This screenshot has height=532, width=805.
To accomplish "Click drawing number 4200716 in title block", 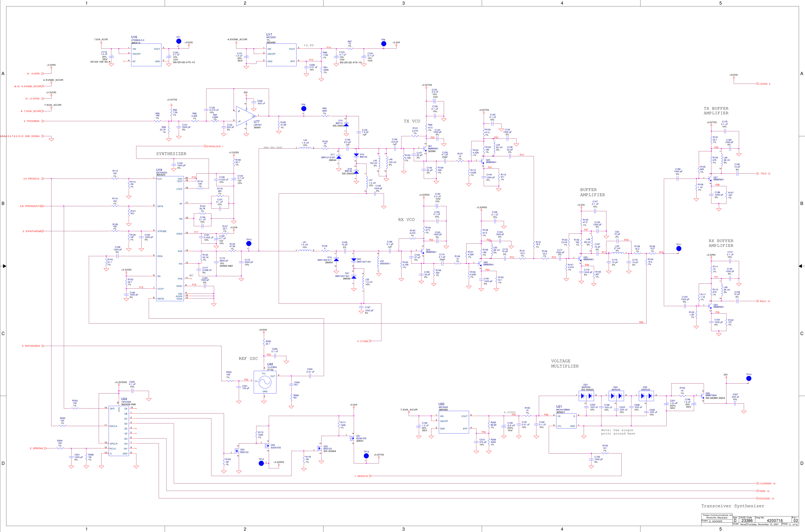I will pos(775,520).
